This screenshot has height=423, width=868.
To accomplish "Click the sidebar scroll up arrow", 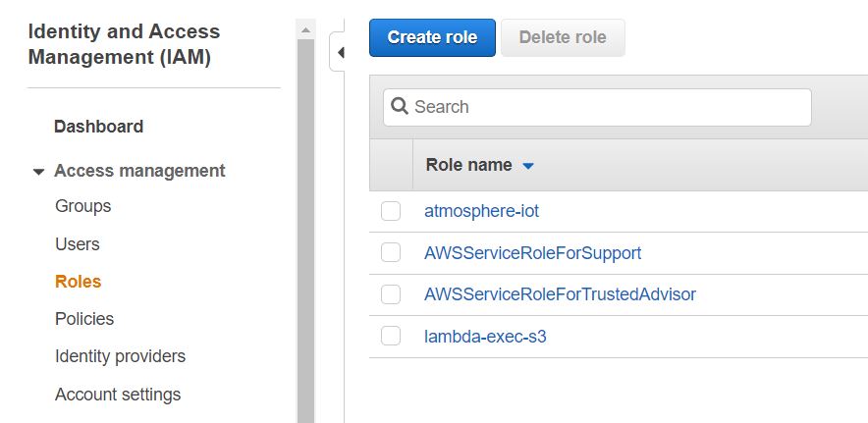I will click(x=305, y=30).
